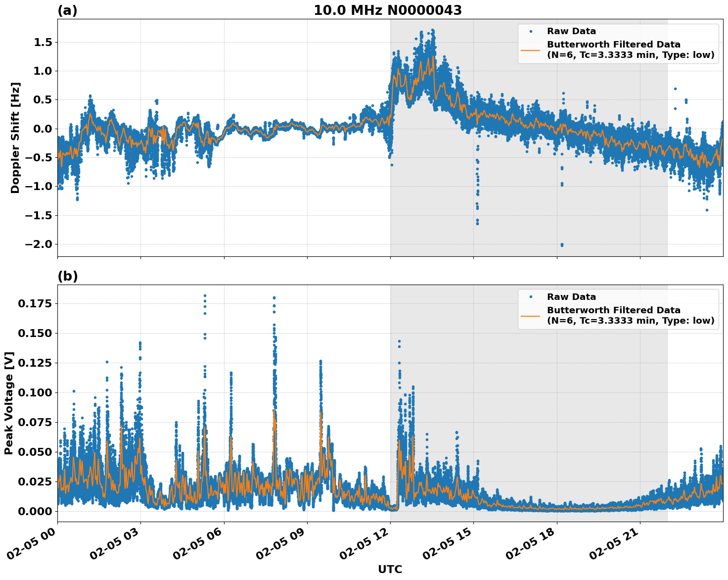The height and width of the screenshot is (580, 728).
Task: Select the panel label (b)
Action: (69, 276)
